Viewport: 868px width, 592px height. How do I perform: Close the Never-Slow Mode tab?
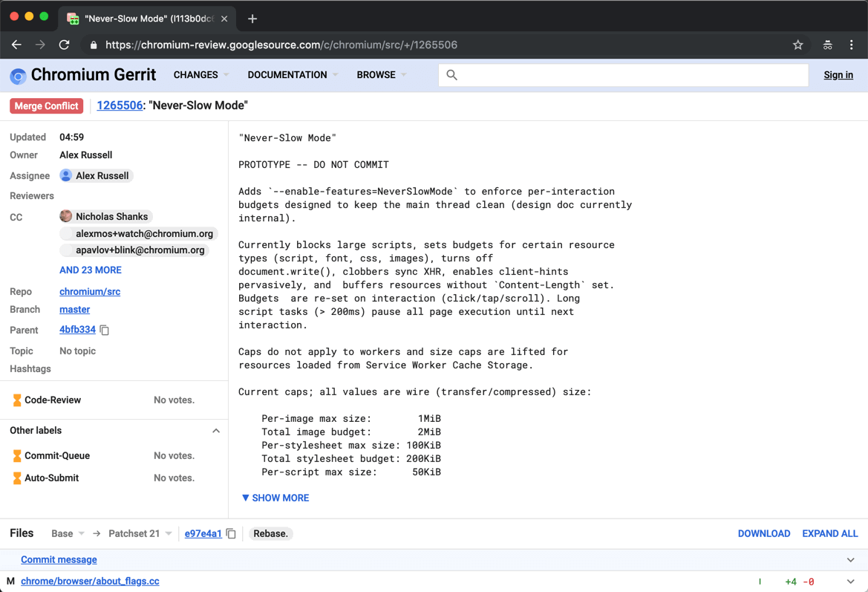(x=224, y=19)
